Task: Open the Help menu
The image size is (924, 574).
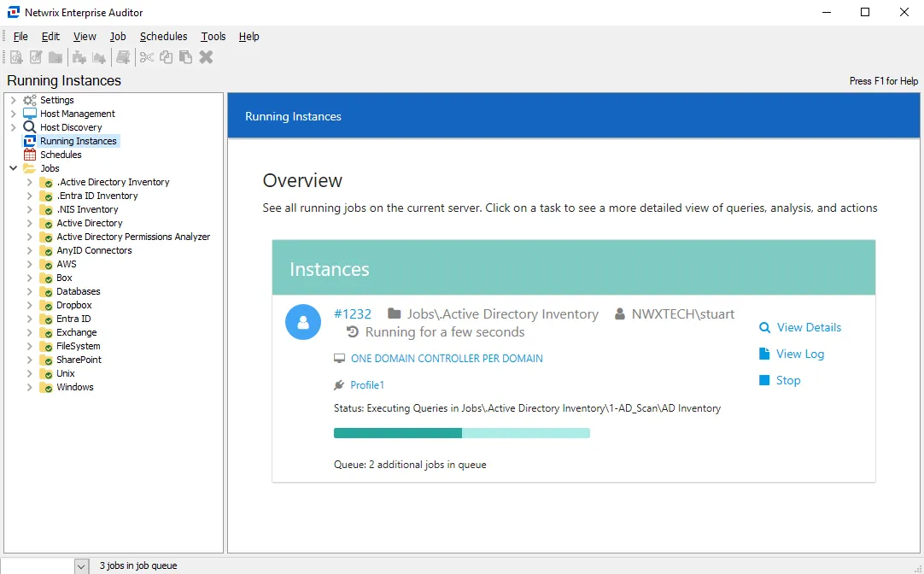Action: [249, 37]
